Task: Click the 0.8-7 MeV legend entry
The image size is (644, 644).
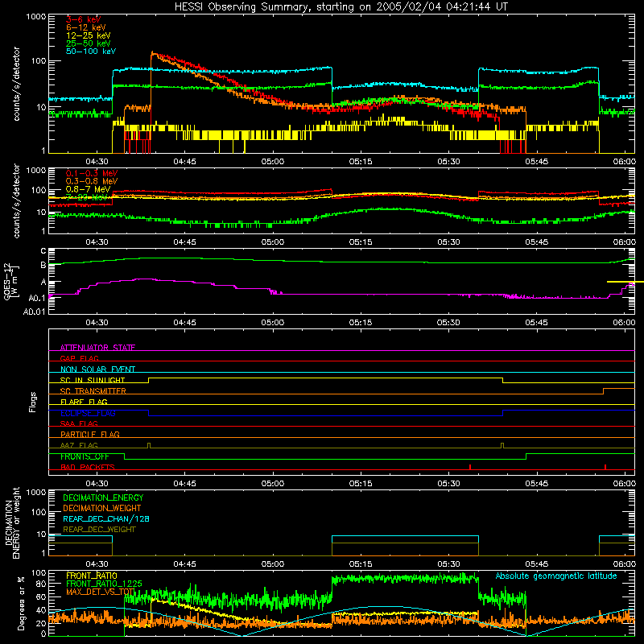Action: click(x=89, y=189)
